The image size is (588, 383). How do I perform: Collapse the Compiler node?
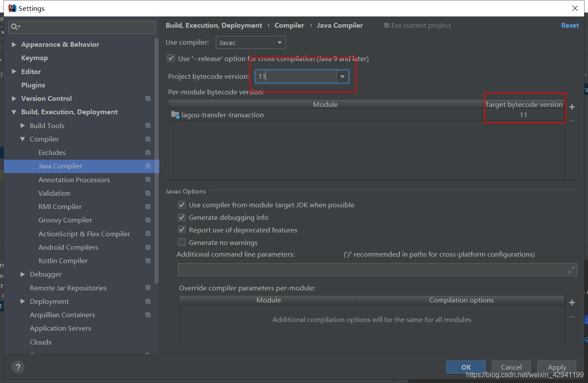point(22,139)
